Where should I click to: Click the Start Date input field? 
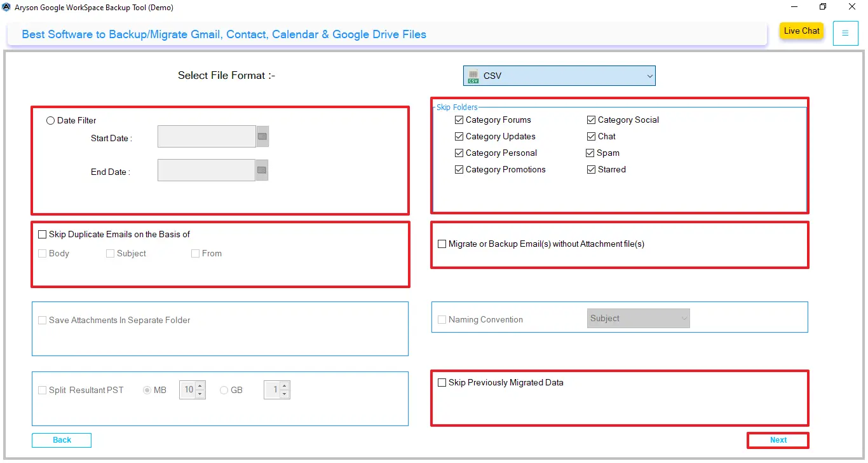coord(207,137)
